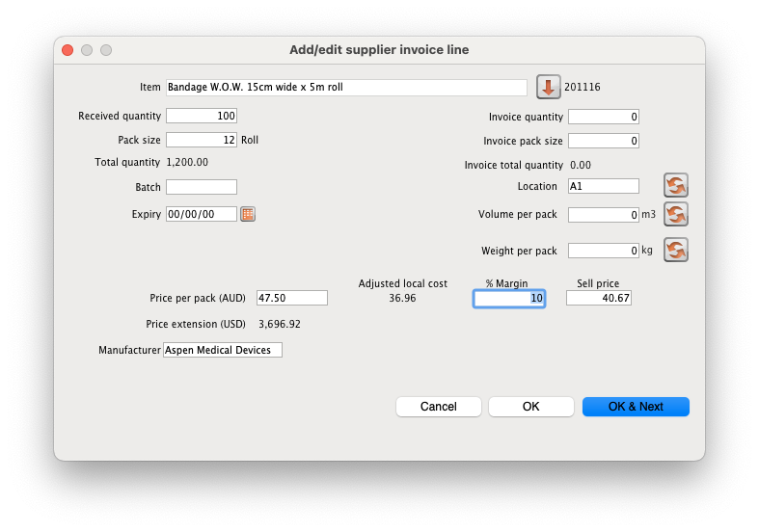Click the Invoice pack size field

(x=604, y=141)
